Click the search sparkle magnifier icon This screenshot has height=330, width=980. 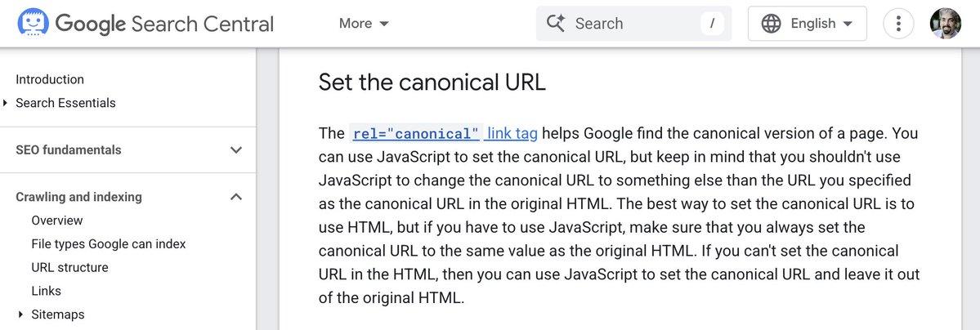coord(557,24)
